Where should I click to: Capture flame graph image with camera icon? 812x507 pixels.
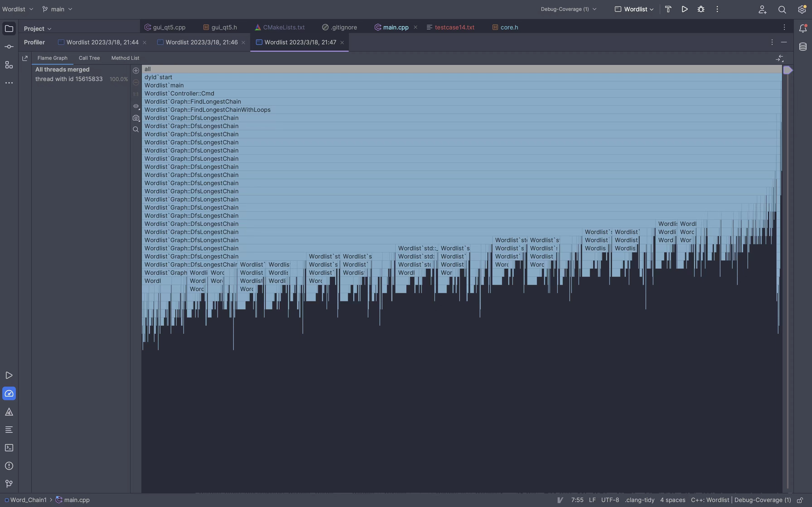(x=136, y=118)
